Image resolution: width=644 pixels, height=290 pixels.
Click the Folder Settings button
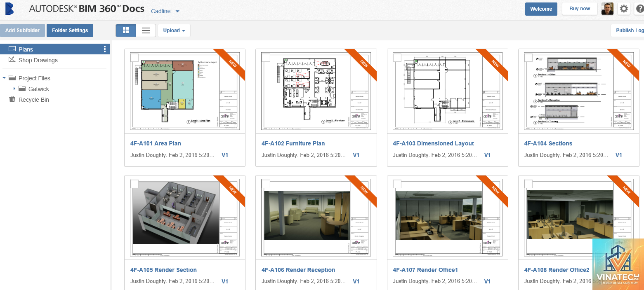[70, 30]
